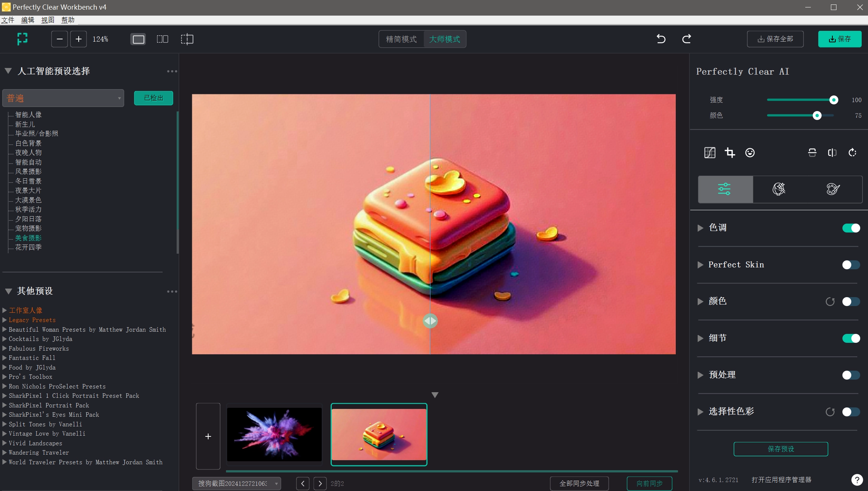This screenshot has height=491, width=868.
Task: Open the face detection smiley icon
Action: (x=750, y=153)
